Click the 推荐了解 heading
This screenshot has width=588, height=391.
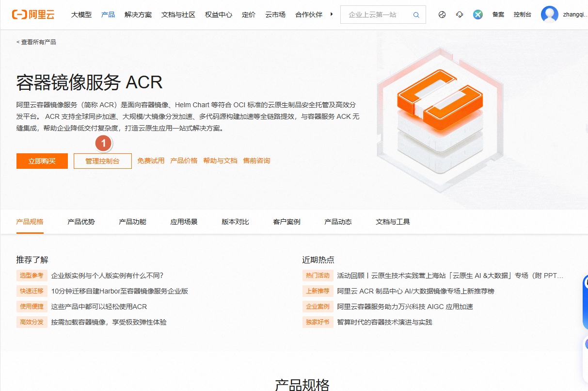32,260
